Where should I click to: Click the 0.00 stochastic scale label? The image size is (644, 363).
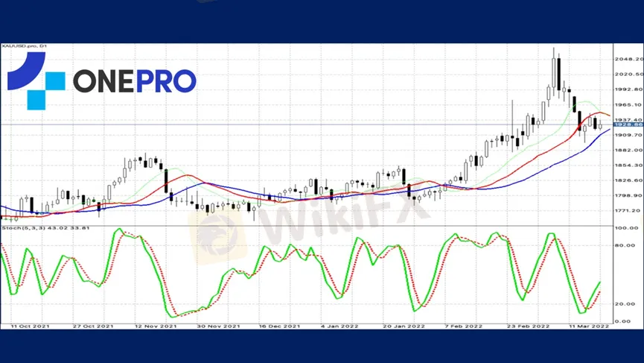623,321
